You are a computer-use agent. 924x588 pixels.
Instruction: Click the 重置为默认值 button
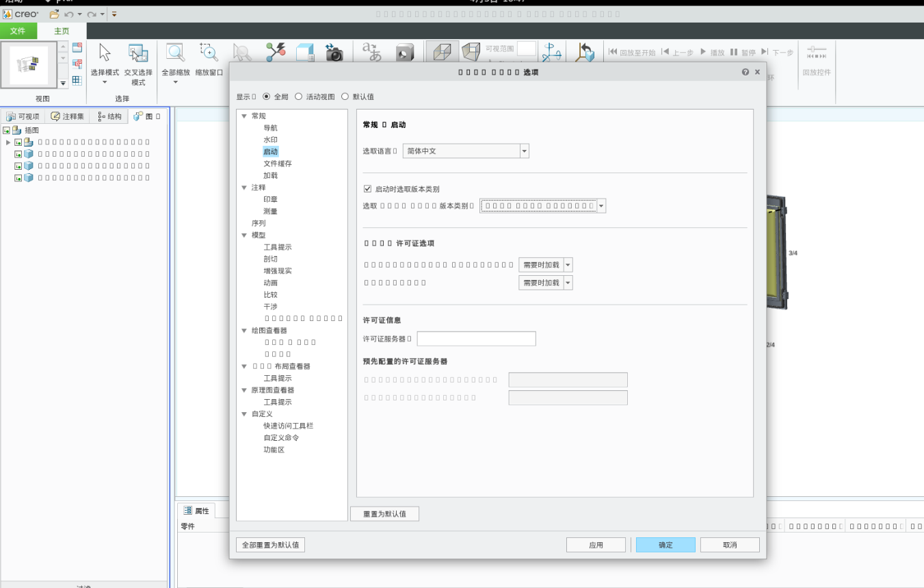[384, 513]
